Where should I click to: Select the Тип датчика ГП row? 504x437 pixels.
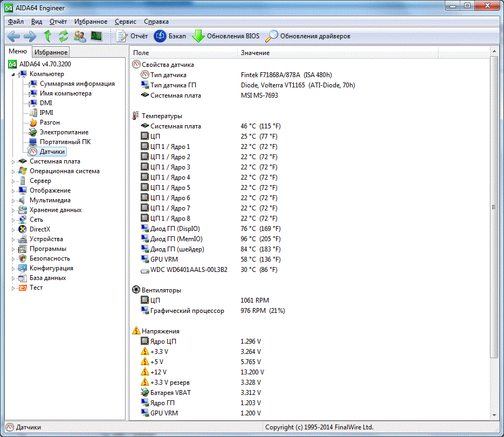click(310, 85)
